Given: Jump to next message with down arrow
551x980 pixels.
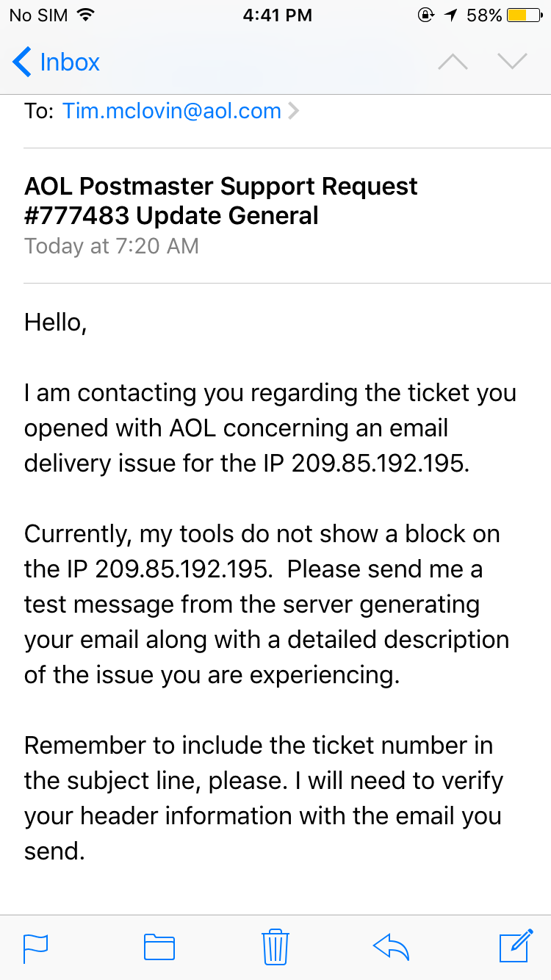Looking at the screenshot, I should (x=512, y=62).
